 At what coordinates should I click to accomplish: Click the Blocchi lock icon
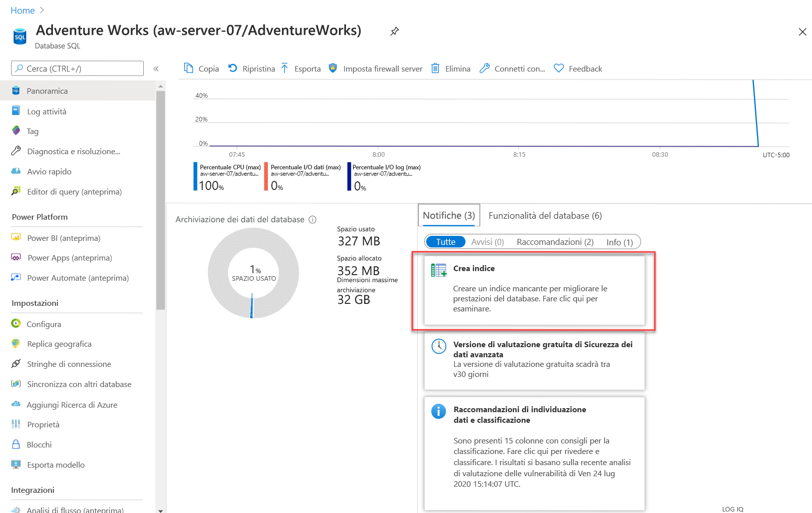16,444
